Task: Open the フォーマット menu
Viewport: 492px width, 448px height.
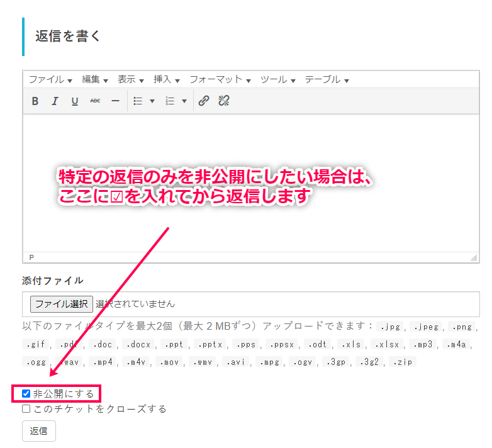Action: tap(220, 80)
